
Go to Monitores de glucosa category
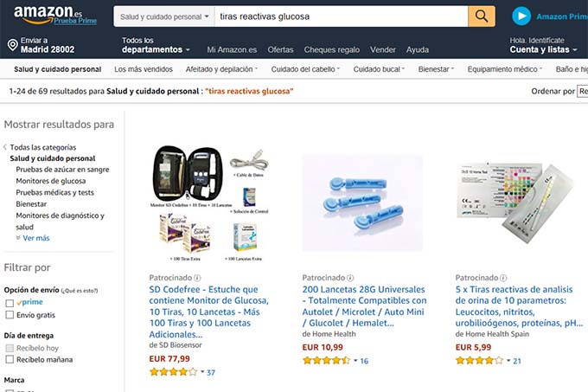(x=50, y=181)
